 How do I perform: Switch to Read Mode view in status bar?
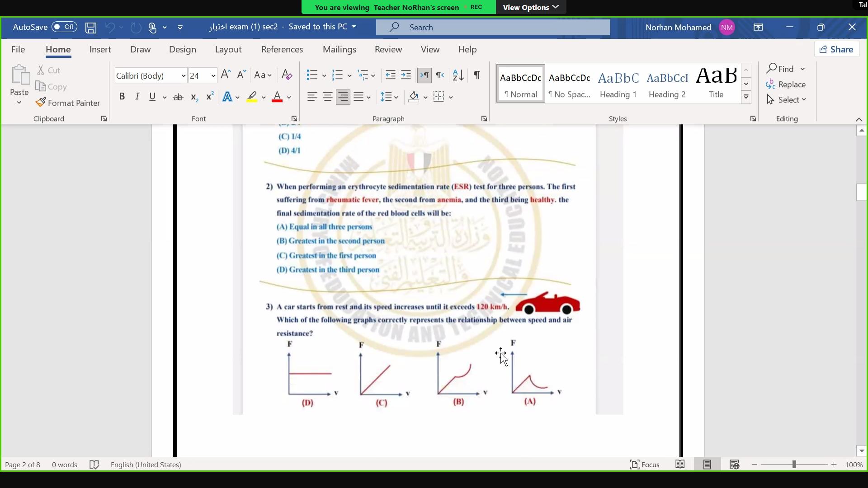[680, 465]
